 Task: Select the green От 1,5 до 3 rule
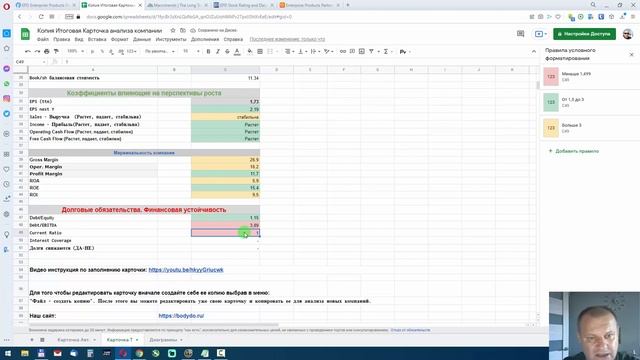point(590,102)
